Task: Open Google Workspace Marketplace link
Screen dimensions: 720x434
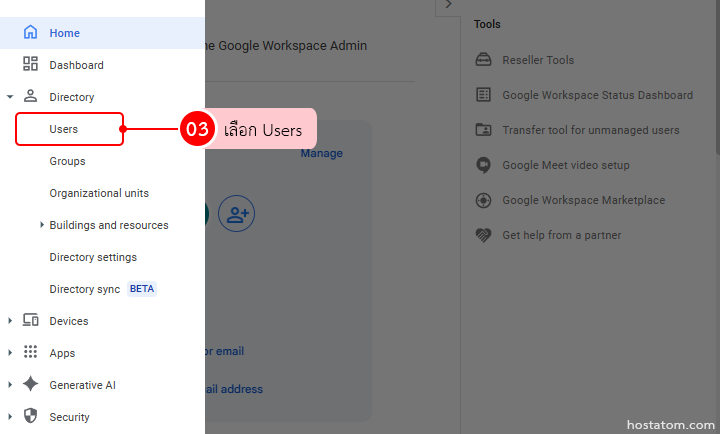Action: tap(583, 200)
